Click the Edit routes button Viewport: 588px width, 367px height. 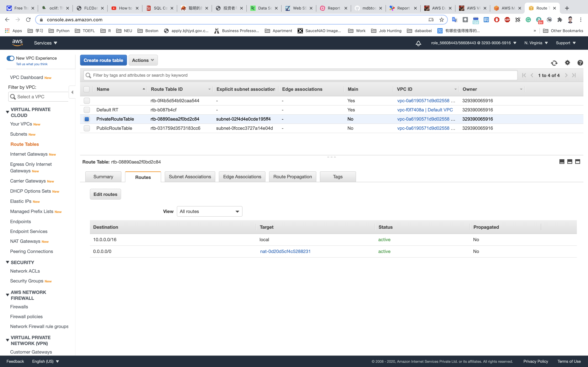tap(105, 194)
